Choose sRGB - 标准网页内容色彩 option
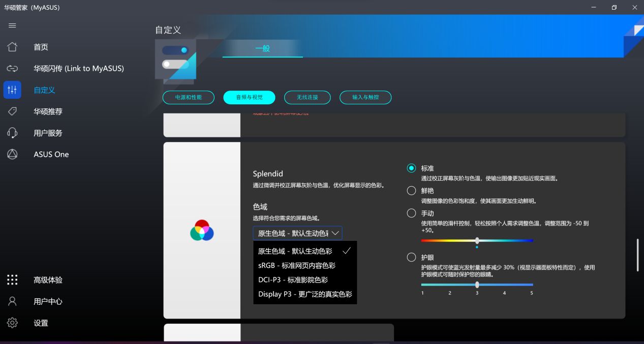Viewport: 644px width, 344px height. 305,265
